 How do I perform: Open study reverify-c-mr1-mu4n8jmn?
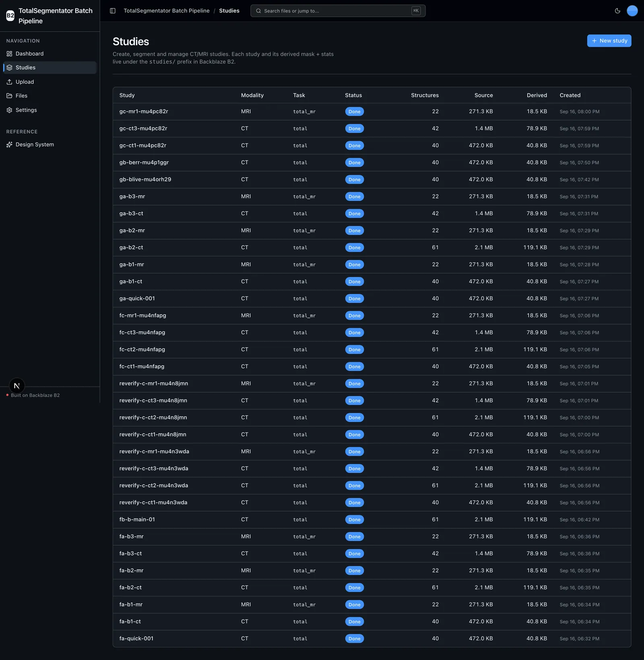154,384
